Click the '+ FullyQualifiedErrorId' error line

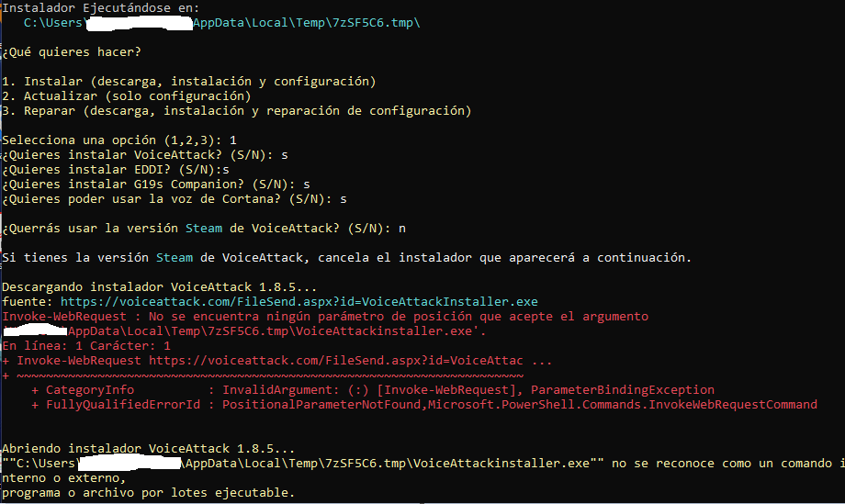424,404
